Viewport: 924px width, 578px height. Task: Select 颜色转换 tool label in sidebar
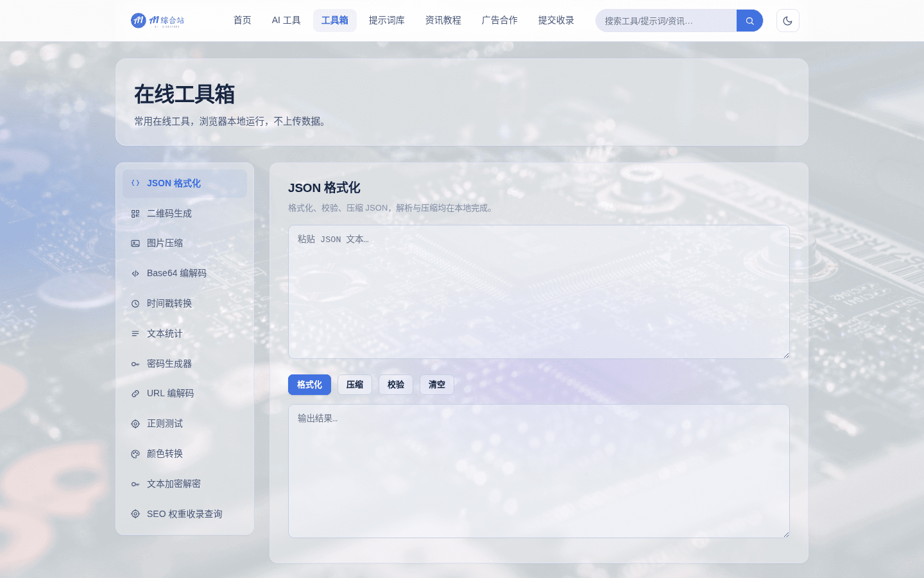[x=165, y=454]
